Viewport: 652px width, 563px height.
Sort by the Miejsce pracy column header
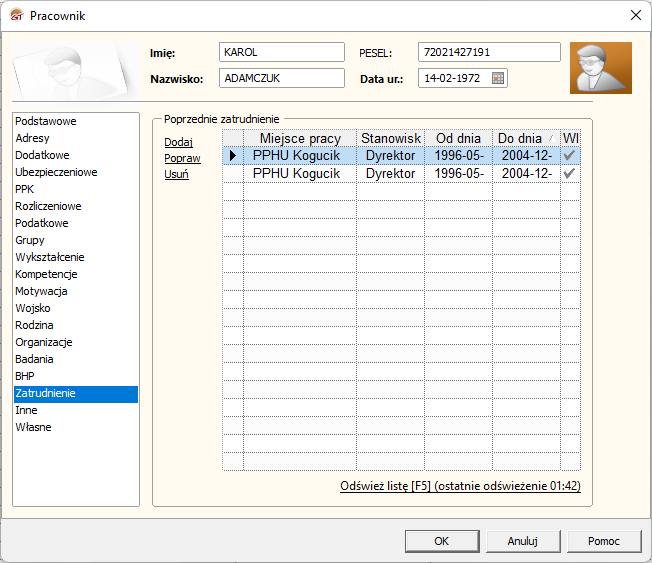[299, 138]
